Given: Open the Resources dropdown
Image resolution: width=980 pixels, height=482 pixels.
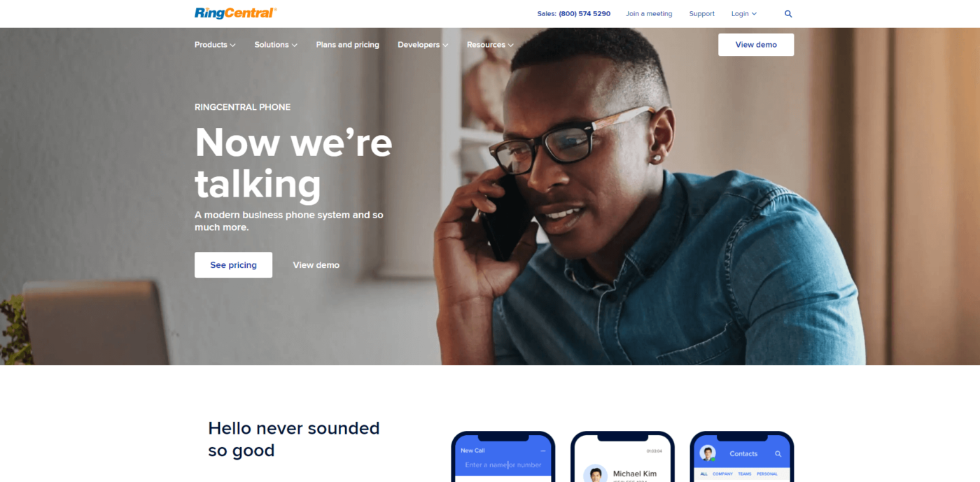Looking at the screenshot, I should [490, 45].
